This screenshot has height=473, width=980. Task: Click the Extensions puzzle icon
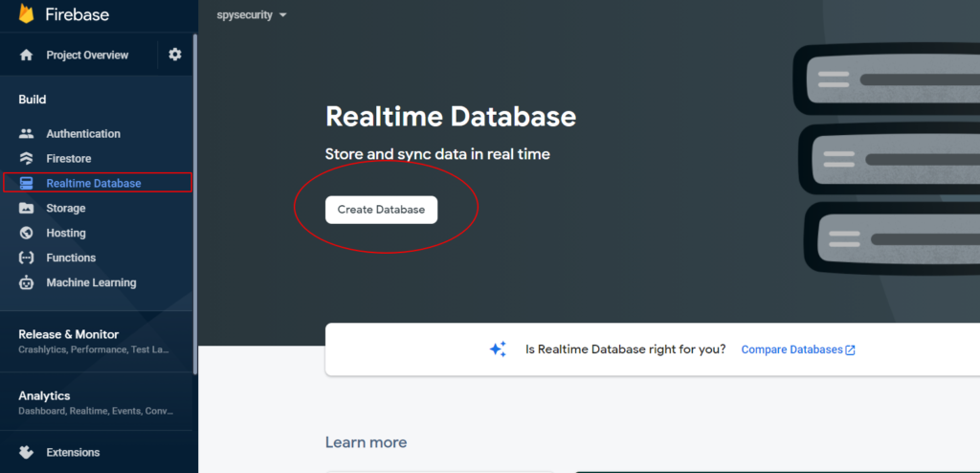tap(26, 452)
